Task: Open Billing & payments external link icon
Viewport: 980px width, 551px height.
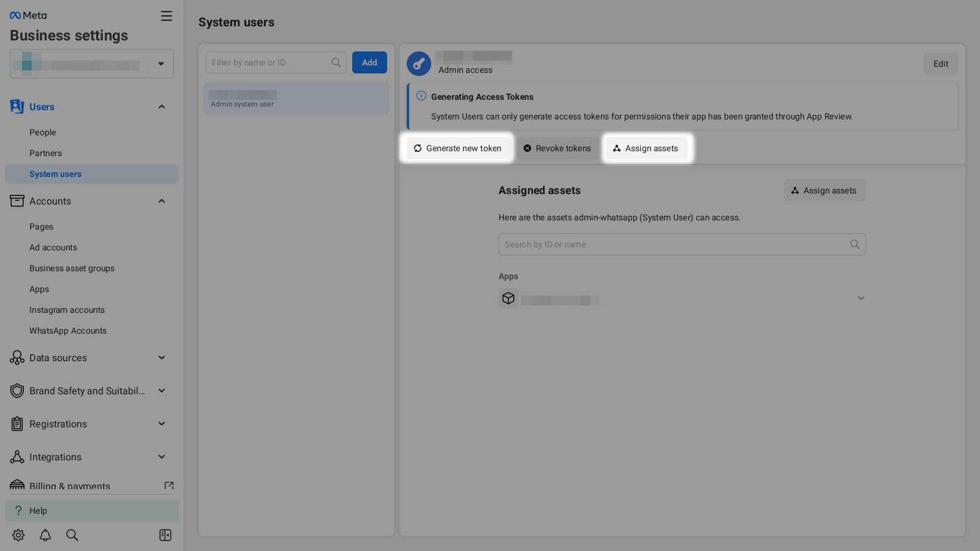Action: (x=169, y=485)
